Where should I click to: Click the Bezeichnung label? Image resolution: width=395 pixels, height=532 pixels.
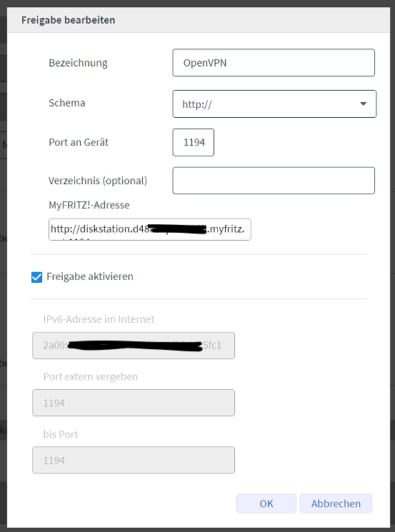tap(78, 63)
